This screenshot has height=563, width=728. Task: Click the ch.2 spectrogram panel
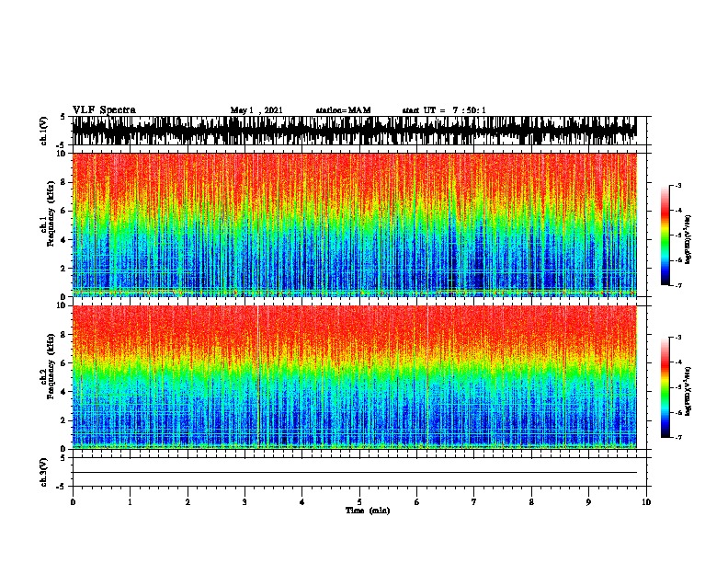pos(355,377)
